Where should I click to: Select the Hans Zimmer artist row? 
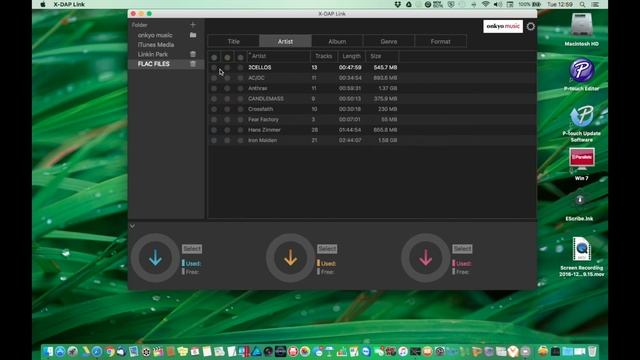click(371, 130)
